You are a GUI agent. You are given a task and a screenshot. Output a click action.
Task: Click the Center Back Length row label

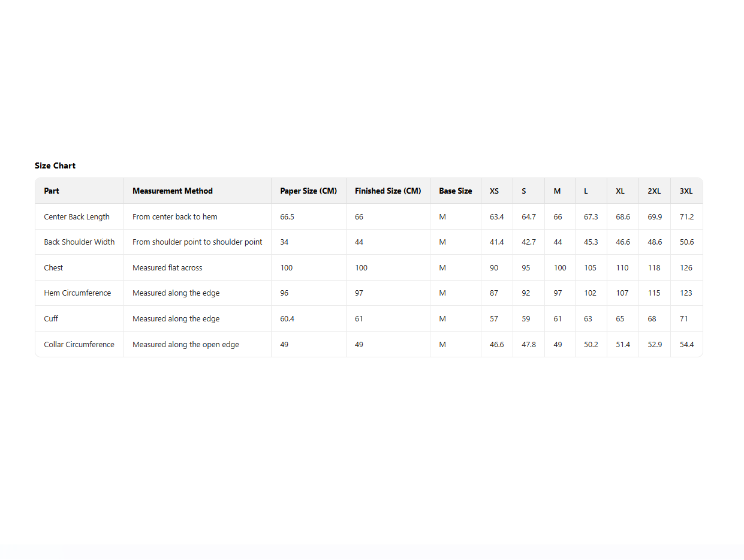77,216
